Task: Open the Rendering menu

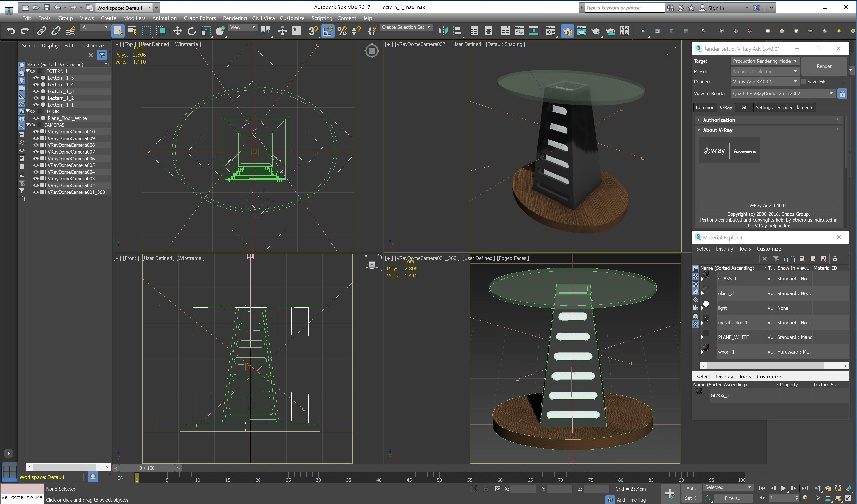Action: coord(235,18)
